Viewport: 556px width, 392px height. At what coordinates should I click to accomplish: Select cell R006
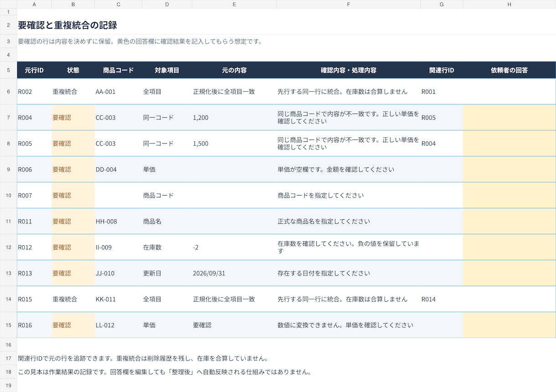[34, 170]
